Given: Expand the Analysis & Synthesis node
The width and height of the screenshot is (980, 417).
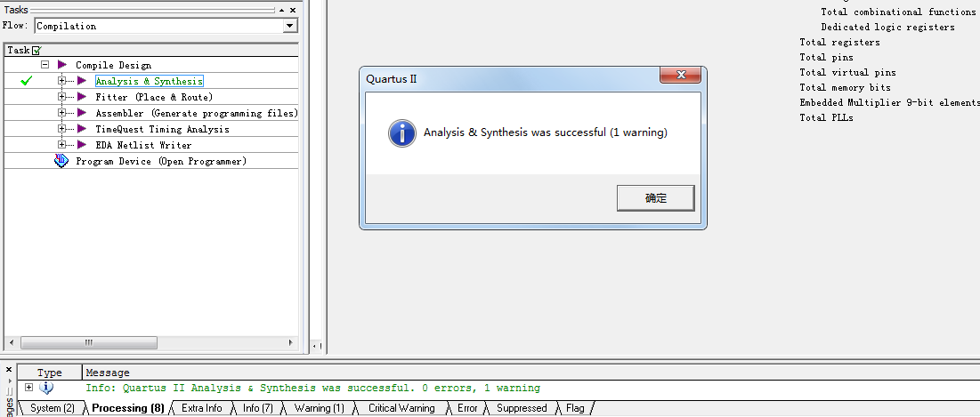Looking at the screenshot, I should [61, 81].
